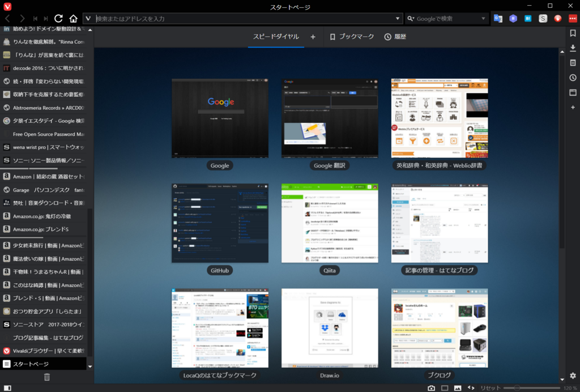Click the Vivaldi menu icon
Viewport: 580px width, 392px height.
click(x=7, y=6)
